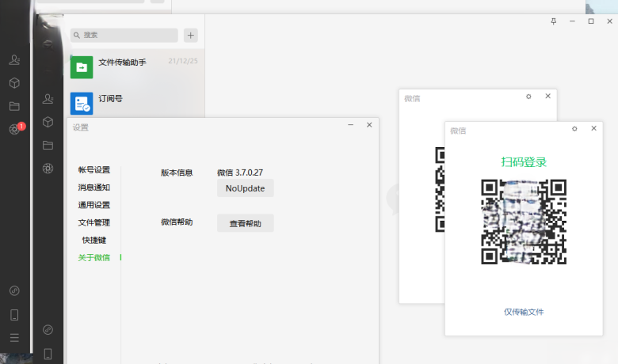Switch to 消息通知 settings tab
Image resolution: width=618 pixels, height=364 pixels.
click(93, 188)
